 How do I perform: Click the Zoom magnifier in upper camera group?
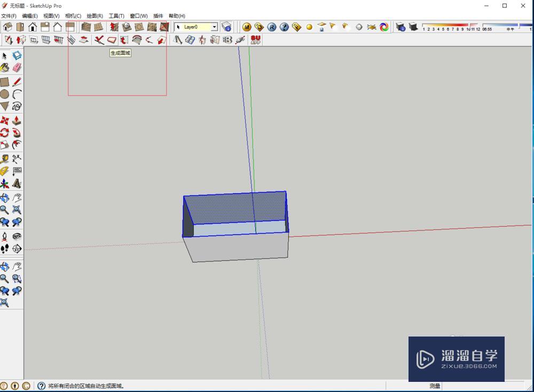click(x=4, y=210)
